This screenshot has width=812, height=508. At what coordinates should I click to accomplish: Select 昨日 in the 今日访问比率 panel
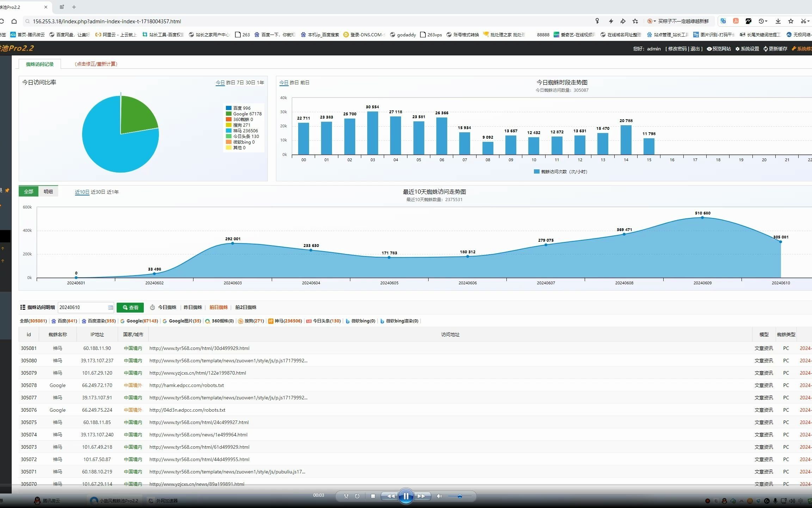coord(230,83)
